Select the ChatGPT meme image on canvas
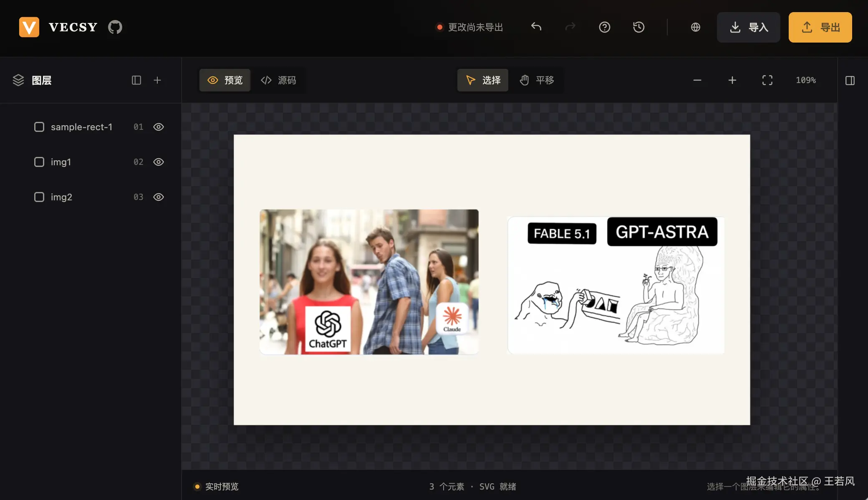 coord(369,282)
